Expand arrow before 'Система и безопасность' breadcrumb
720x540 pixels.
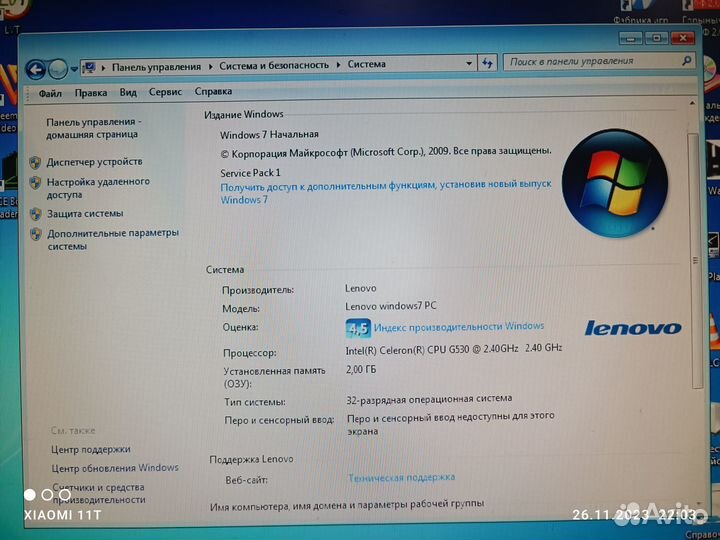(210, 66)
